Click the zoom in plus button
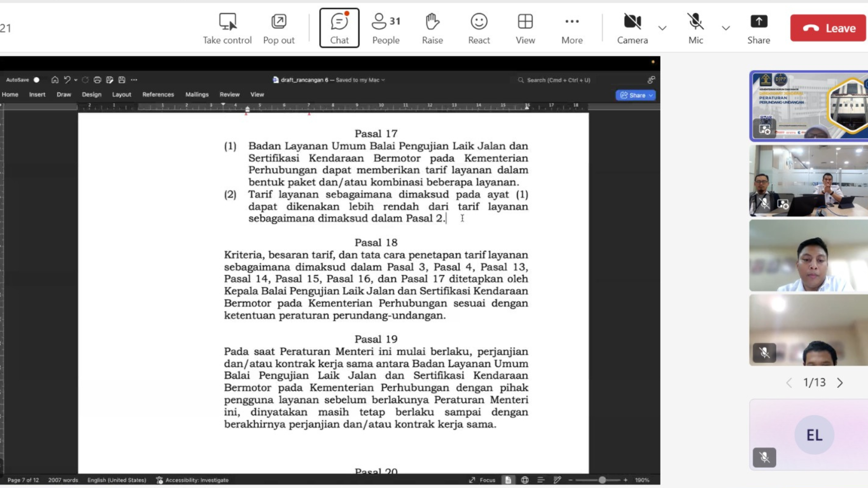Image resolution: width=868 pixels, height=488 pixels. tap(625, 480)
